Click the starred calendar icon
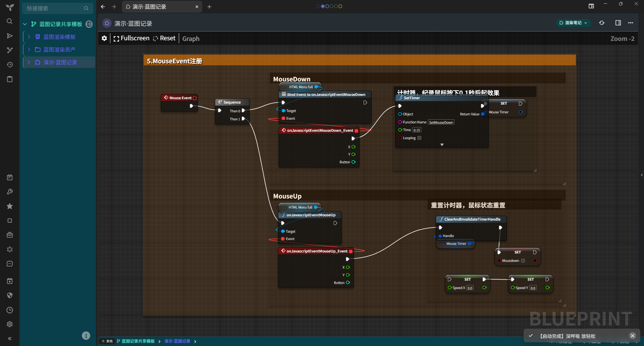This screenshot has width=644, height=346. click(10, 281)
